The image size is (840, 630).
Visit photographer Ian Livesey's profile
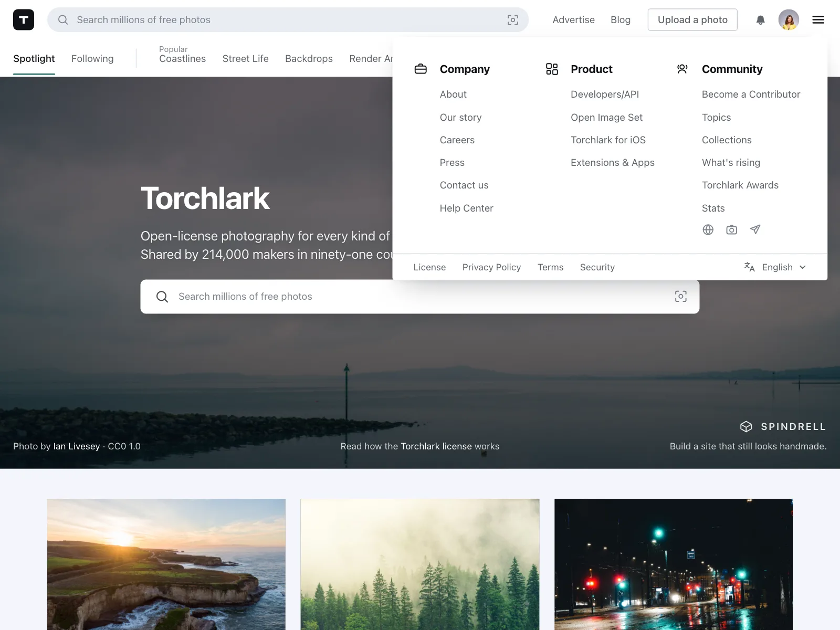point(76,446)
